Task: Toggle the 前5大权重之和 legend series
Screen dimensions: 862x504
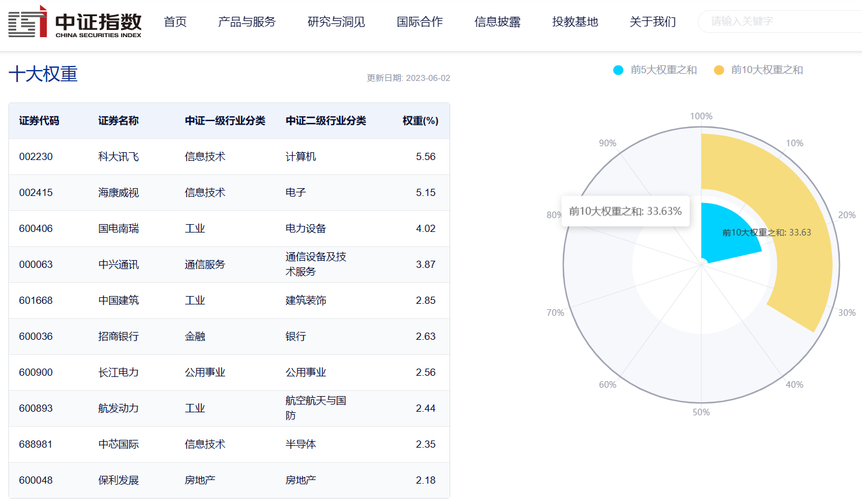Action: 655,70
